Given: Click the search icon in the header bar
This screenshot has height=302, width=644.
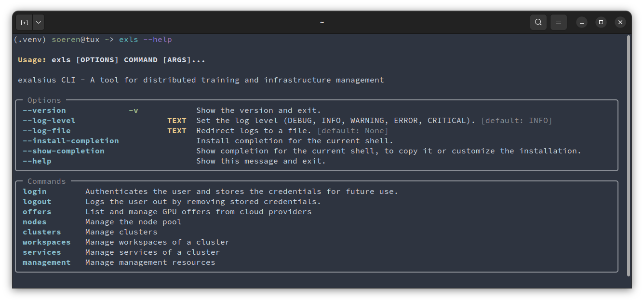Looking at the screenshot, I should [x=538, y=22].
